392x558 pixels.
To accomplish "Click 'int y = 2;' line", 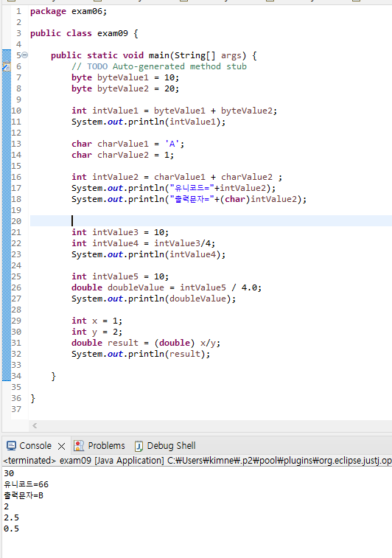I will pyautogui.click(x=97, y=332).
